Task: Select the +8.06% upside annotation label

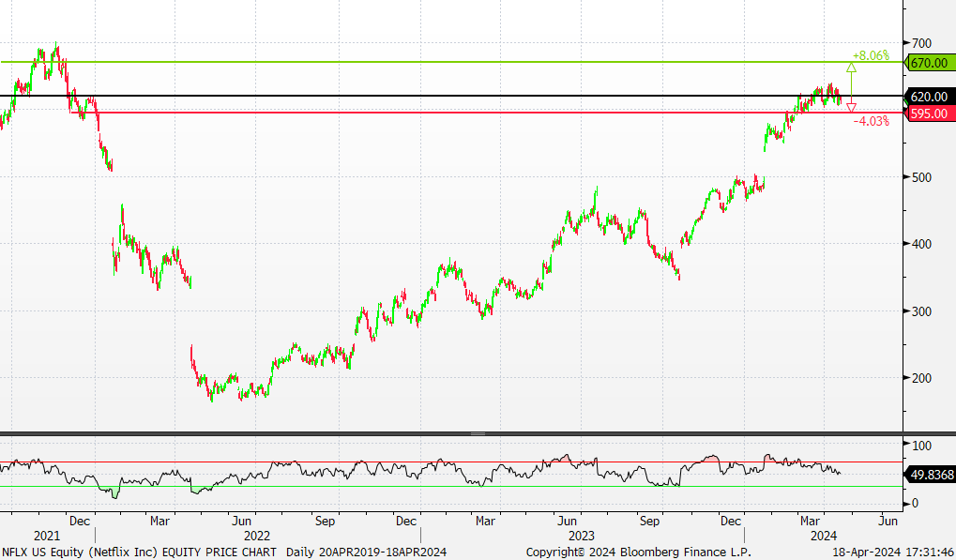Action: click(x=871, y=55)
